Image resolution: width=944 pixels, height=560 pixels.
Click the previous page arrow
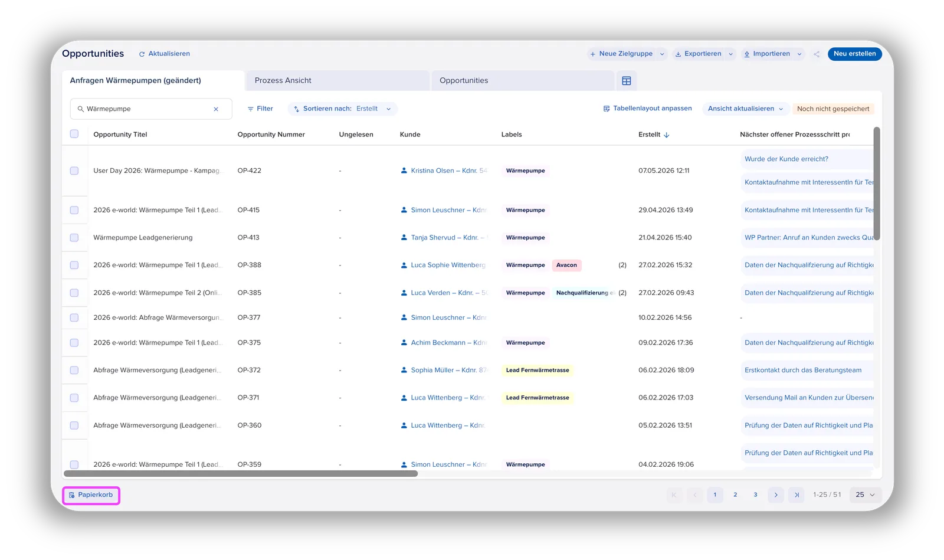point(695,495)
